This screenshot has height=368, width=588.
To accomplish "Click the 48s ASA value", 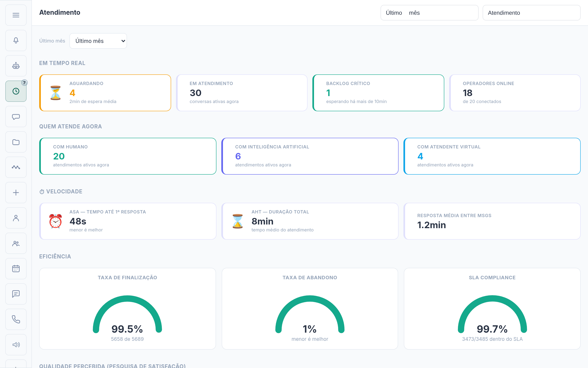I will point(78,221).
